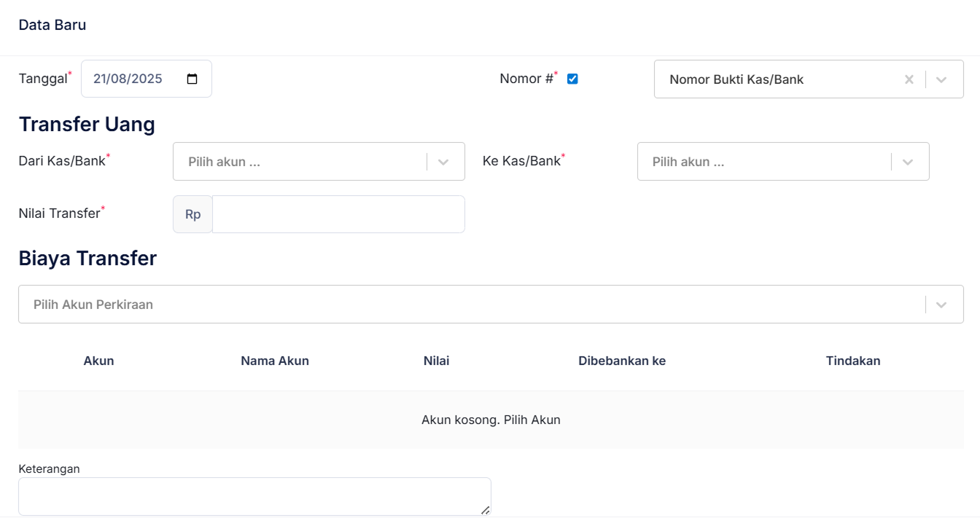980x518 pixels.
Task: Grab the Keterangan textarea resize handle
Action: [x=485, y=510]
